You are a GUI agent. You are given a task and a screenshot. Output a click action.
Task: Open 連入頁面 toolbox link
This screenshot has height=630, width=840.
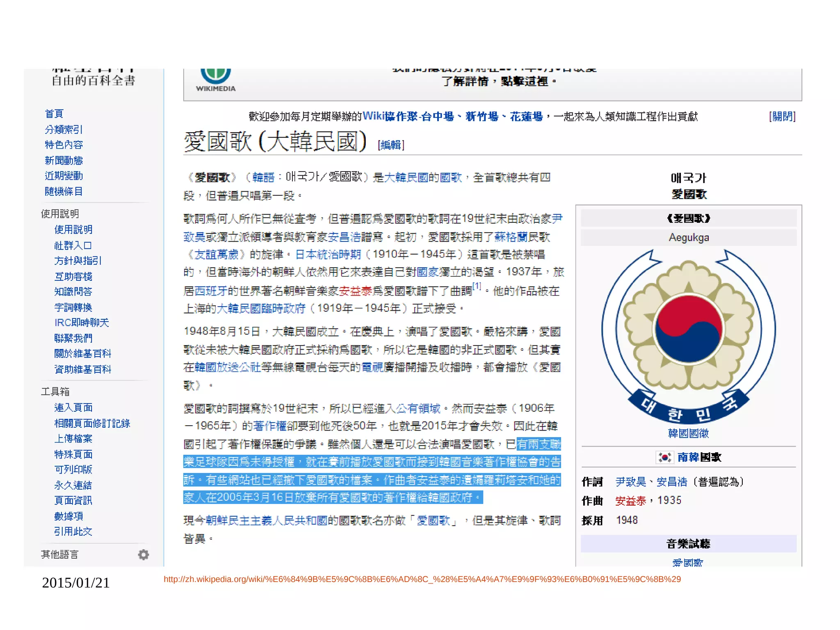coord(73,408)
